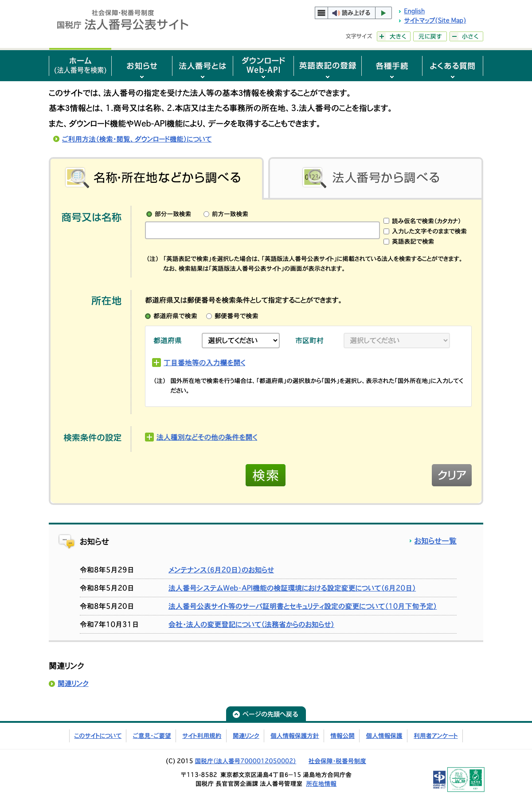Select 部分一致検索 radio button
Image resolution: width=532 pixels, height=800 pixels.
pyautogui.click(x=149, y=214)
